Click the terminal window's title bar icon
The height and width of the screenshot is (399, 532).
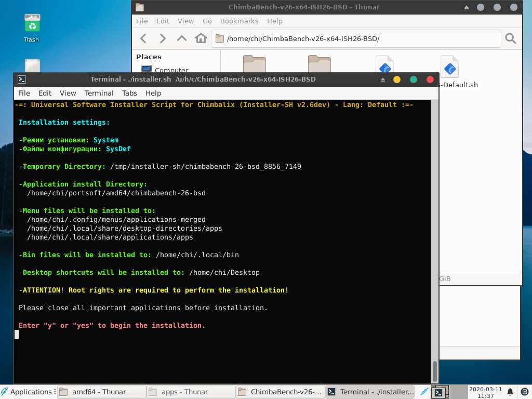coord(22,79)
